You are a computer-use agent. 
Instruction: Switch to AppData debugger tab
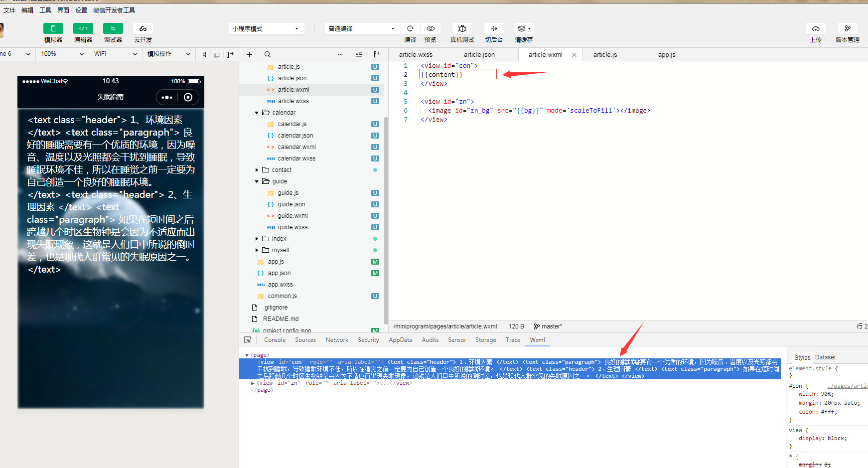[x=401, y=340]
